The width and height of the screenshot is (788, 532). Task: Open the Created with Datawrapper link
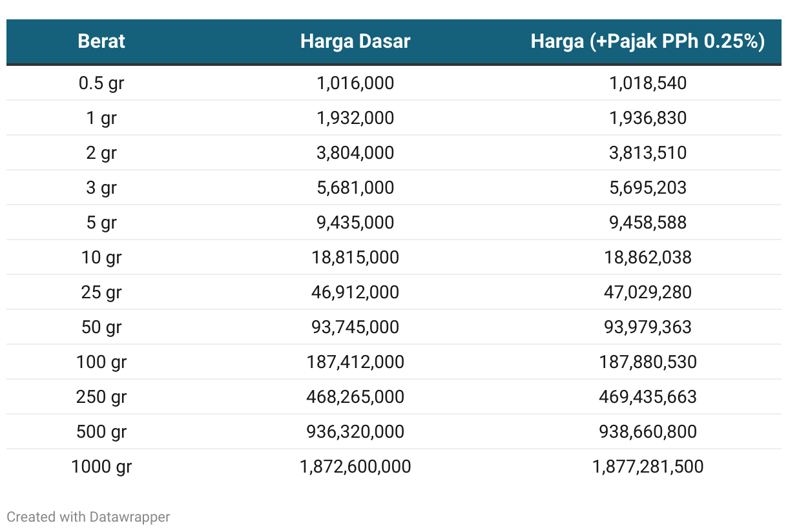(x=88, y=517)
